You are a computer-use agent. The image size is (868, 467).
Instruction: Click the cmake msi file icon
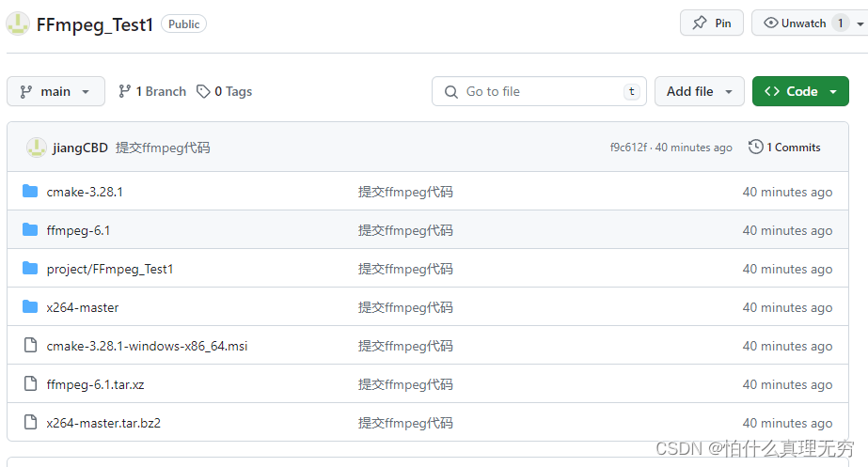tap(30, 345)
